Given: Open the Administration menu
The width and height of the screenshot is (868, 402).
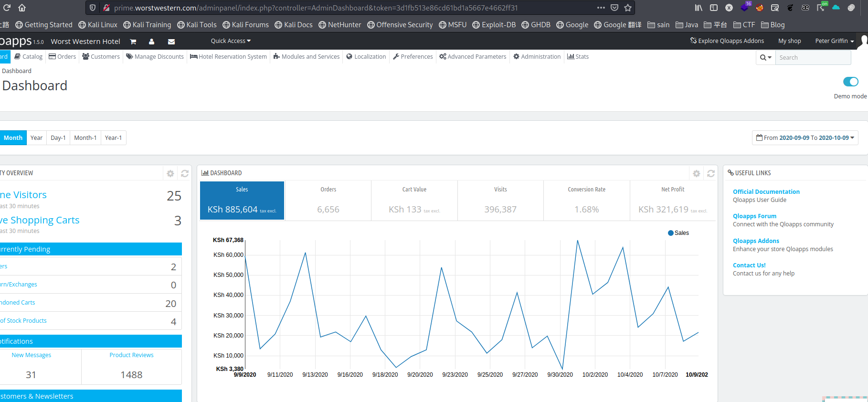Looking at the screenshot, I should coord(537,56).
